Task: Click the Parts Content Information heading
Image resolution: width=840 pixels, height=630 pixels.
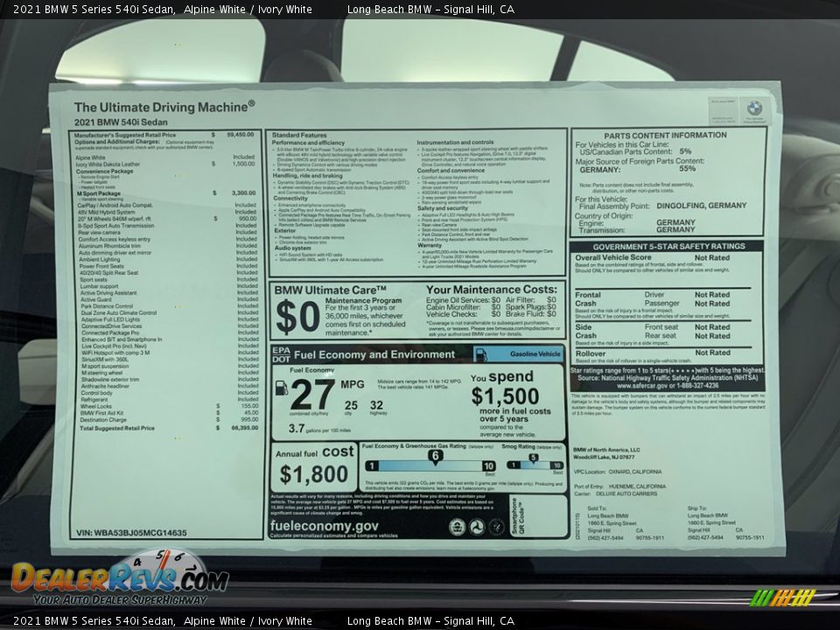Action: click(665, 136)
